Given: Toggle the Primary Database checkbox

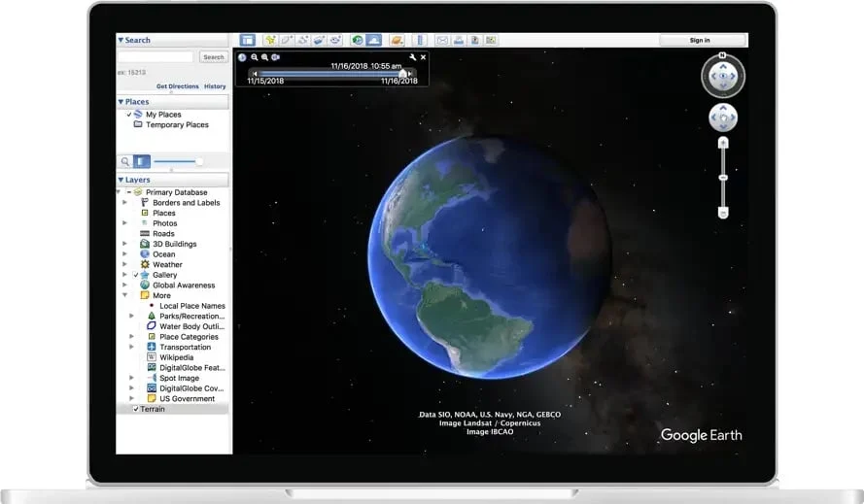Looking at the screenshot, I should point(129,192).
